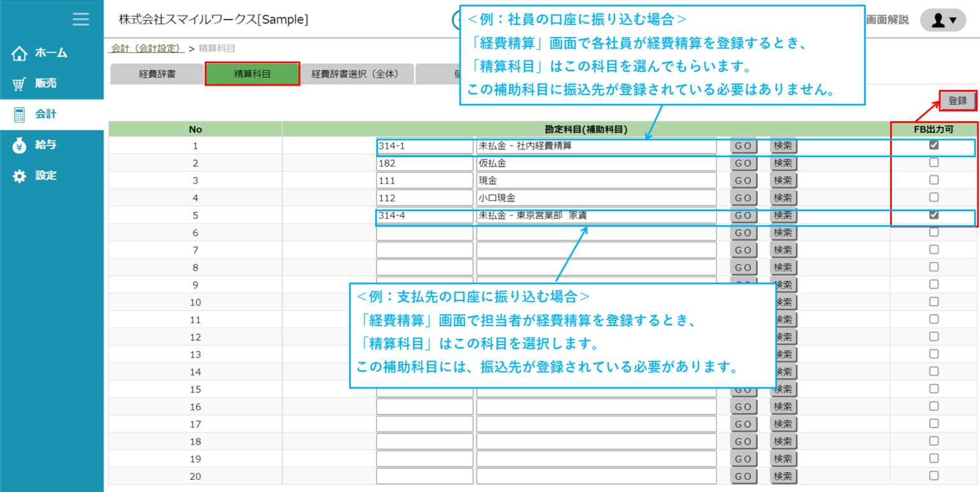Click the user account person icon
The height and width of the screenshot is (492, 980).
point(938,19)
